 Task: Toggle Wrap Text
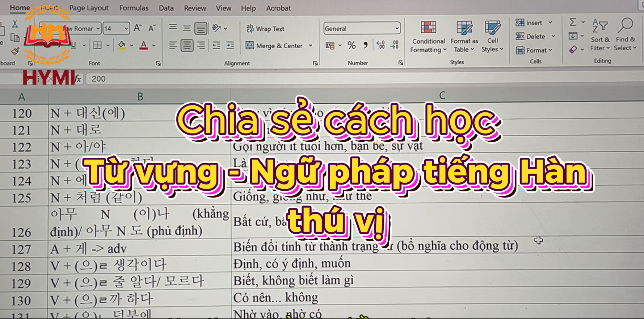(265, 29)
